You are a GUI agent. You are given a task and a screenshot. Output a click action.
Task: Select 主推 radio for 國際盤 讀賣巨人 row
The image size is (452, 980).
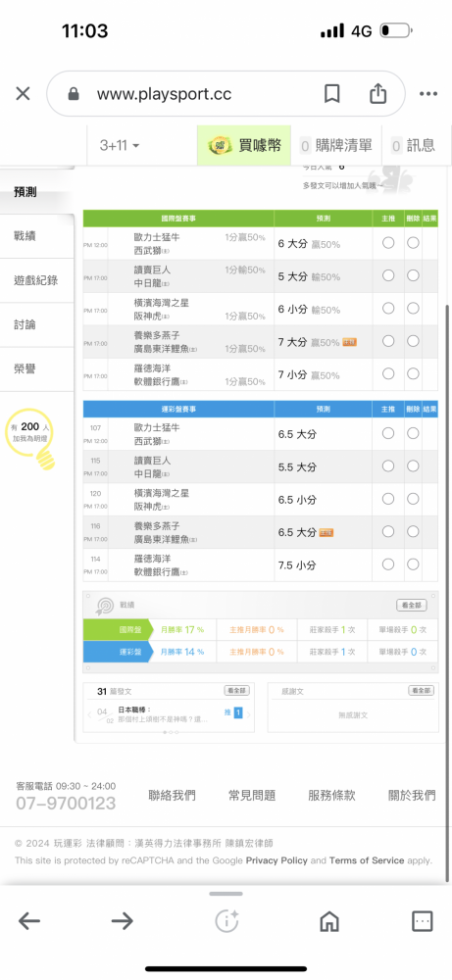pos(388,275)
